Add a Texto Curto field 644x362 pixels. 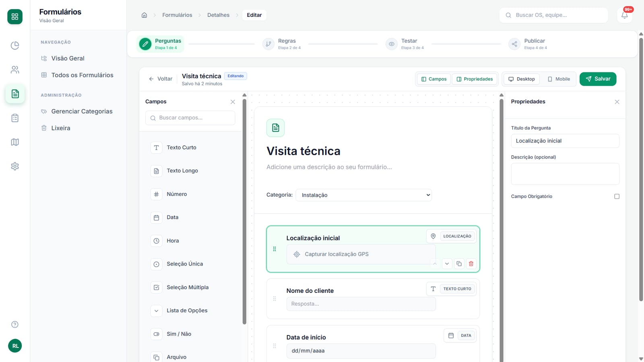pyautogui.click(x=190, y=148)
